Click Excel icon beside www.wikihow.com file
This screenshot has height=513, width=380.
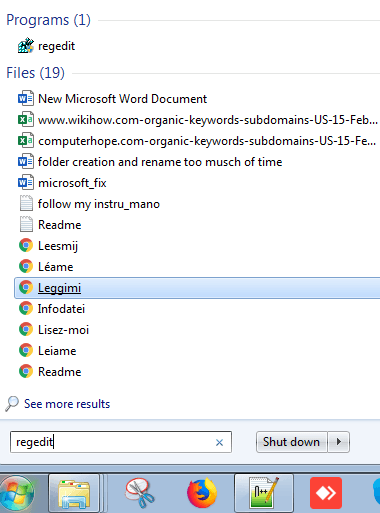(26, 120)
